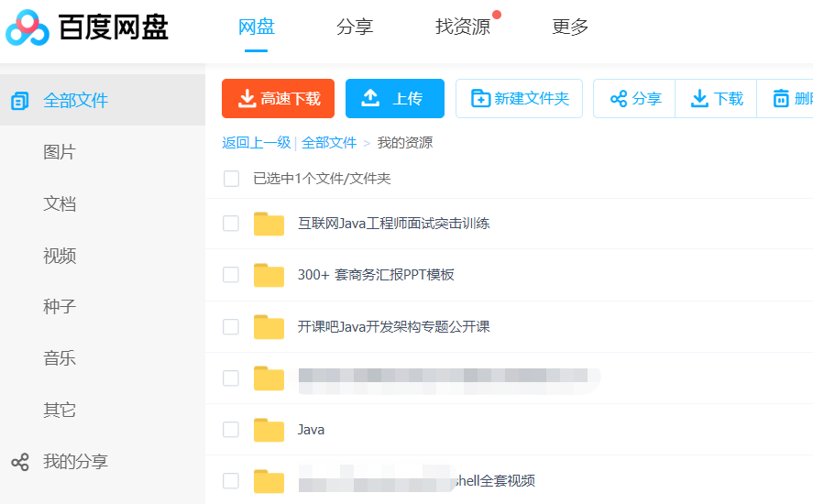Click the 下载 toolbar button
813x504 pixels.
click(716, 99)
